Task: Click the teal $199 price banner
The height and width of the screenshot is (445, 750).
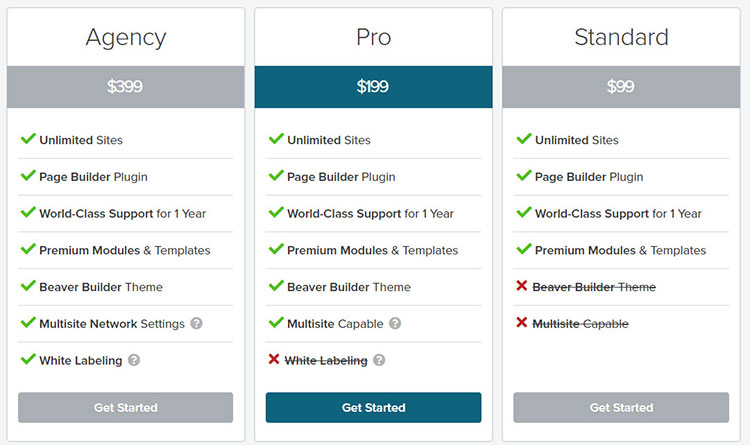Action: pyautogui.click(x=374, y=87)
